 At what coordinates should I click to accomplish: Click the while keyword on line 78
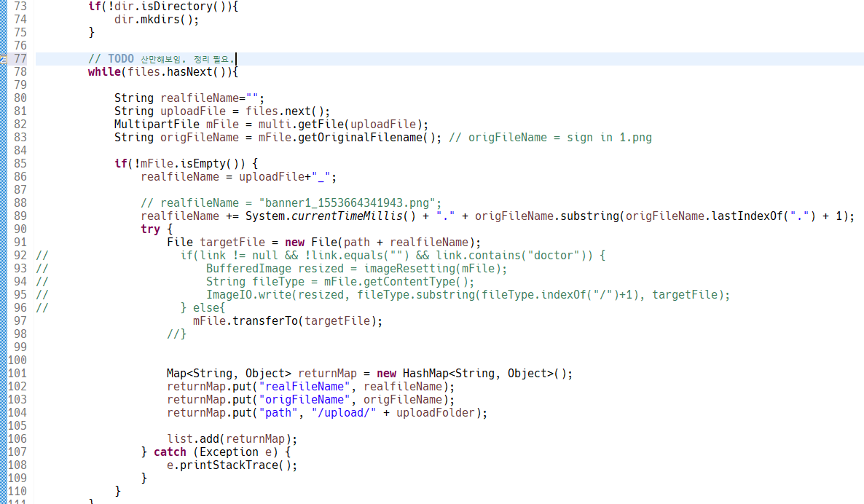coord(104,72)
